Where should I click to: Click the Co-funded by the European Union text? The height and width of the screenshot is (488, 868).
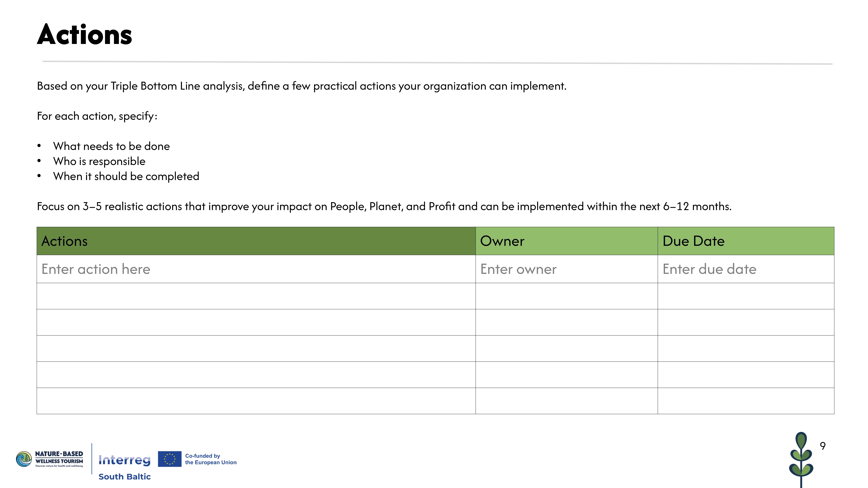(x=211, y=459)
